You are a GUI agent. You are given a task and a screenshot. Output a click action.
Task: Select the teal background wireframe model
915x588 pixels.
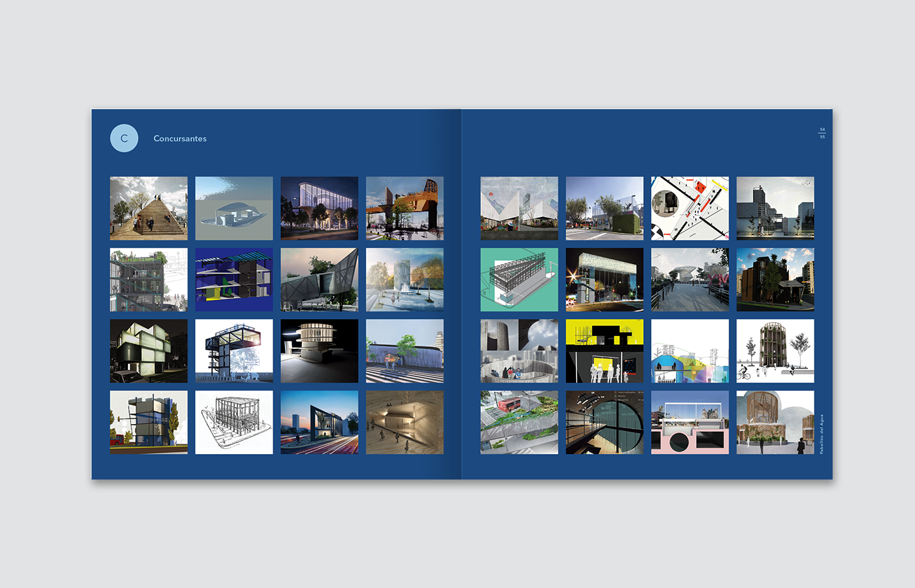520,280
